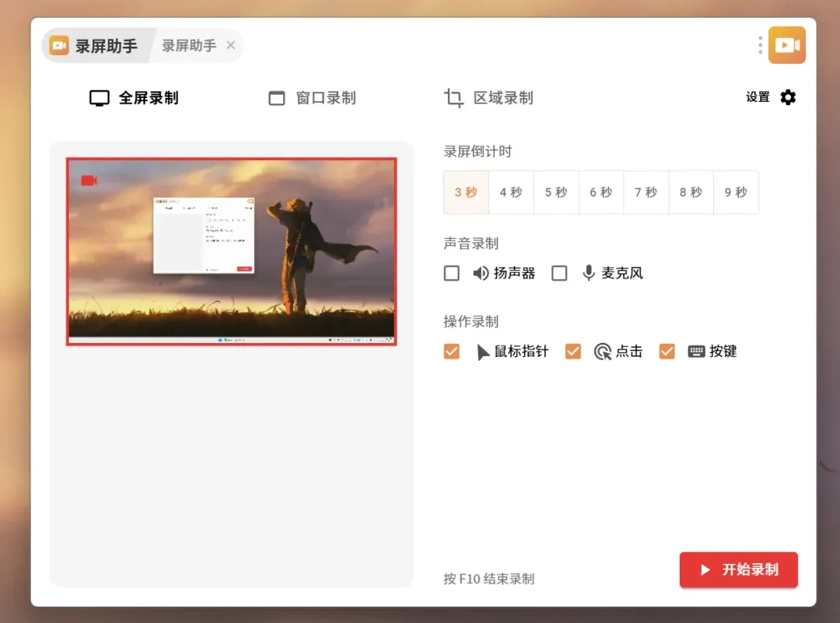Click the speaker icon next to 扬声器

(x=481, y=273)
